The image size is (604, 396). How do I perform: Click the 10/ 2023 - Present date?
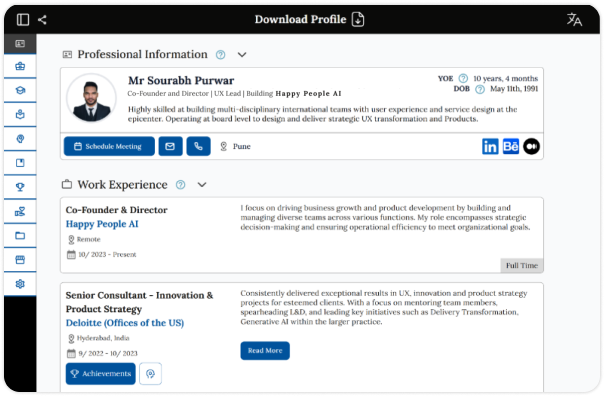[x=107, y=255]
